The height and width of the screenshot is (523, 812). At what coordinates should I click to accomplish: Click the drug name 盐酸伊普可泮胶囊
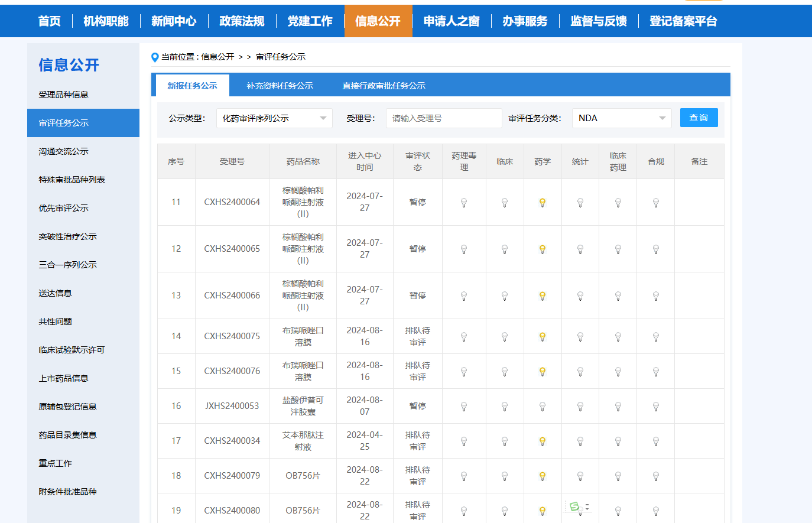303,406
